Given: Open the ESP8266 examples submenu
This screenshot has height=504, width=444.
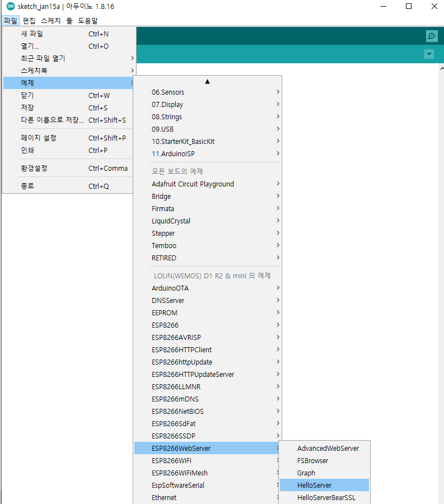Looking at the screenshot, I should (208, 325).
